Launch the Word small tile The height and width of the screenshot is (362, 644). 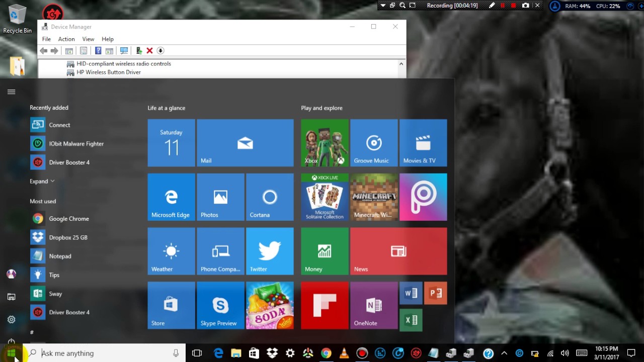pos(411,294)
